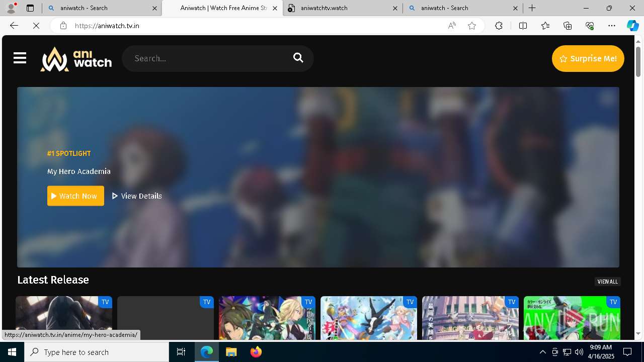Go back in browser history

point(14,26)
